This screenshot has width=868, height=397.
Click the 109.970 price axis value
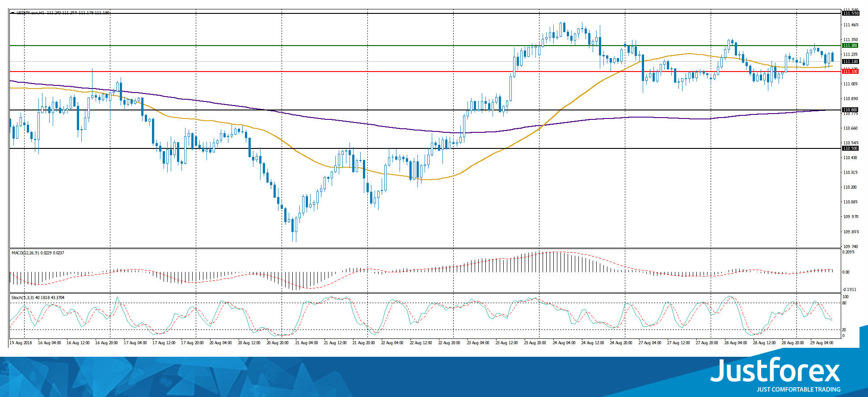[851, 217]
